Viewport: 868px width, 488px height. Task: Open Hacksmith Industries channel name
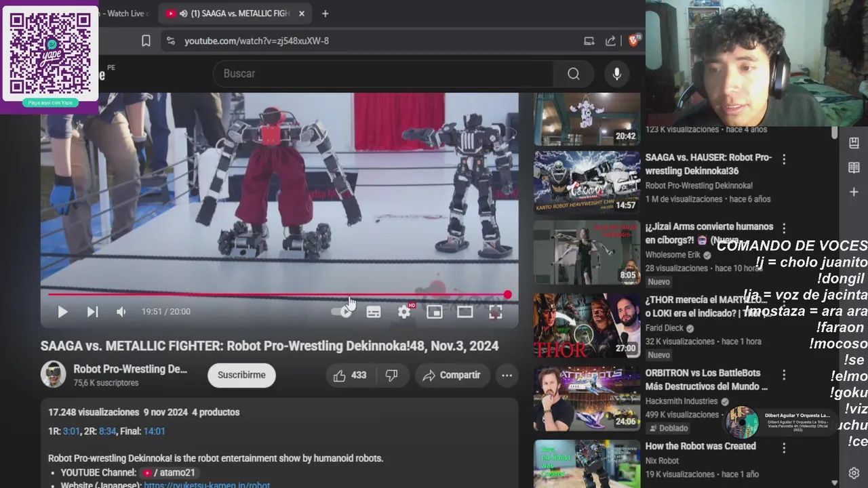click(x=682, y=401)
